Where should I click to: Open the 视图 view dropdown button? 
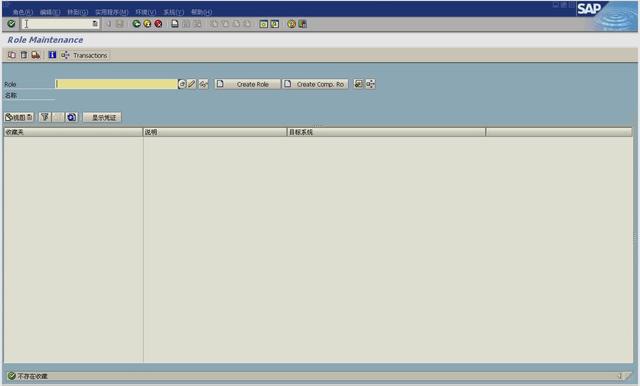pos(19,117)
